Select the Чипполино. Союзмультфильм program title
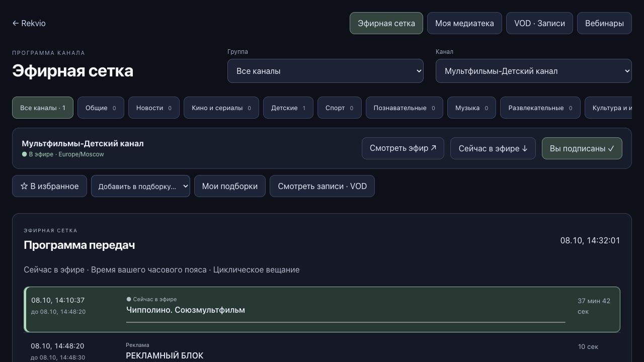This screenshot has width=644, height=362. 186,310
